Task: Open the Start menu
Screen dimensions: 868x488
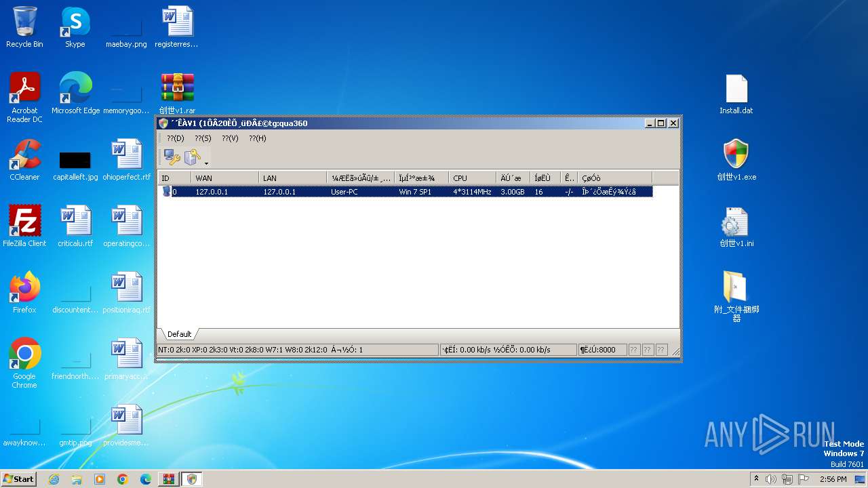Action: click(x=19, y=479)
